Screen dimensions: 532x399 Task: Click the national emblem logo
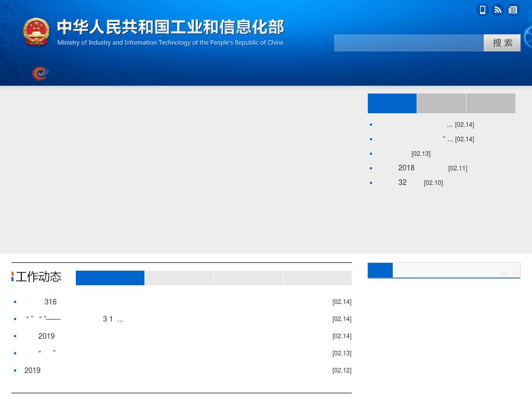[x=36, y=32]
